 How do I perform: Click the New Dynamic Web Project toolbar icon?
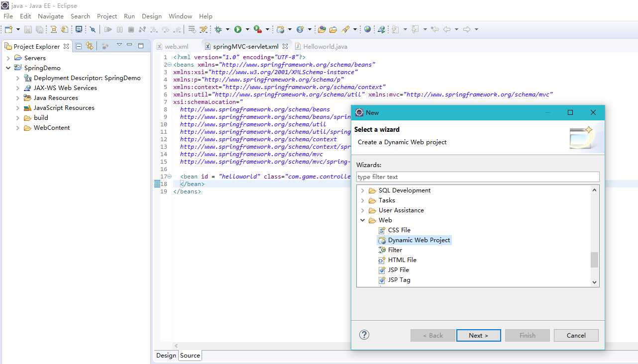[x=281, y=29]
